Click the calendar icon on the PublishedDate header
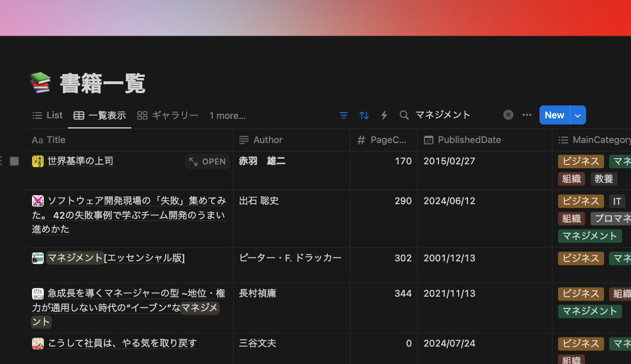Image resolution: width=631 pixels, height=364 pixels. coord(428,140)
